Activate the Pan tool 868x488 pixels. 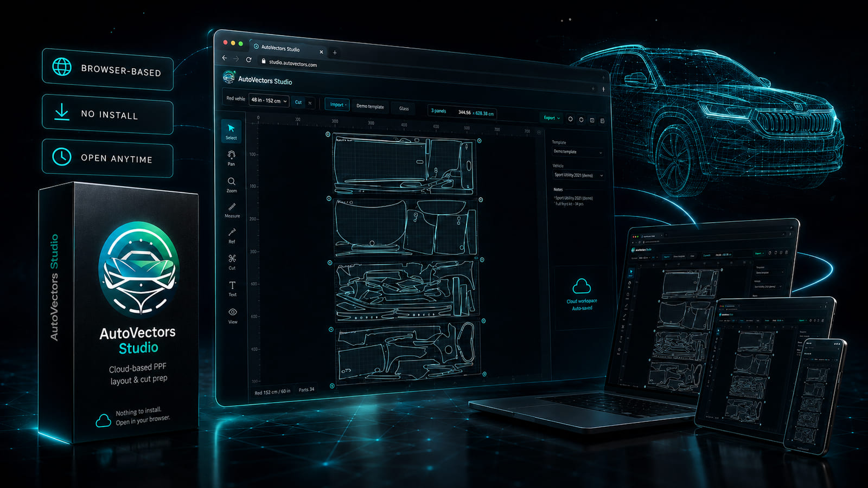(x=232, y=158)
